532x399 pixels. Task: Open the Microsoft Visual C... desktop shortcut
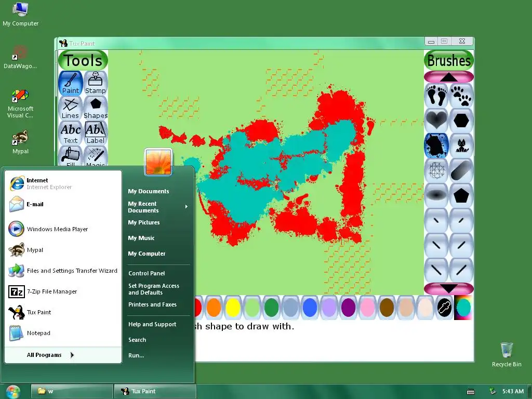pos(20,104)
